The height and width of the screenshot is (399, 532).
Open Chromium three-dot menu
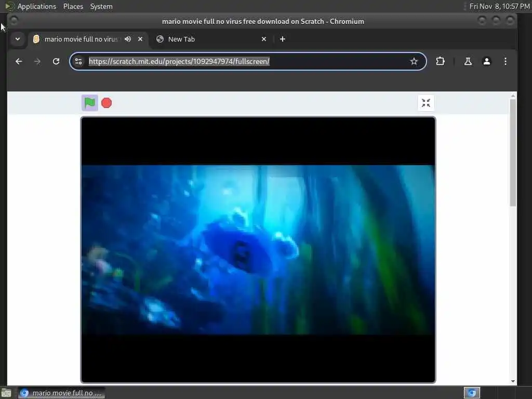[x=505, y=61]
